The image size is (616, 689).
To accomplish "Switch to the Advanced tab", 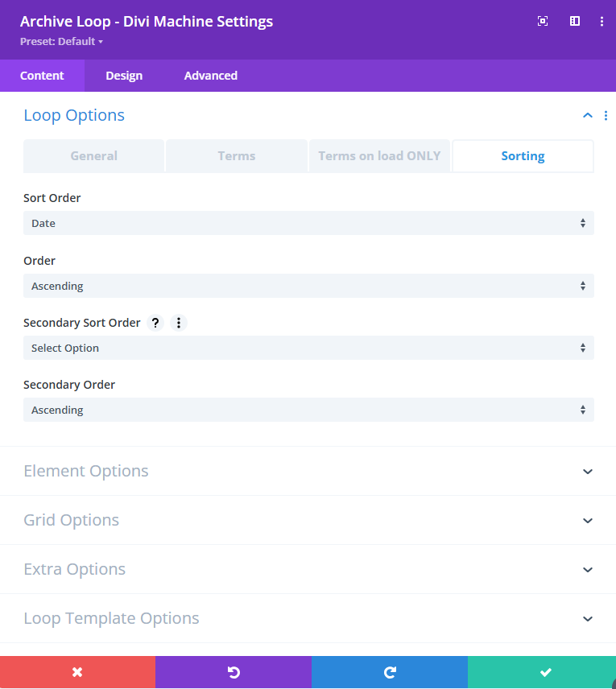I will (x=210, y=76).
